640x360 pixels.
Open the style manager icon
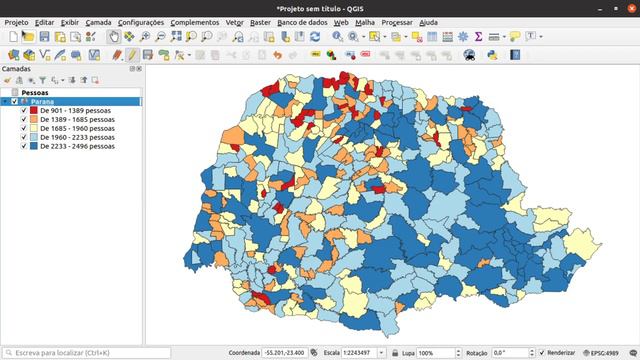pos(91,37)
